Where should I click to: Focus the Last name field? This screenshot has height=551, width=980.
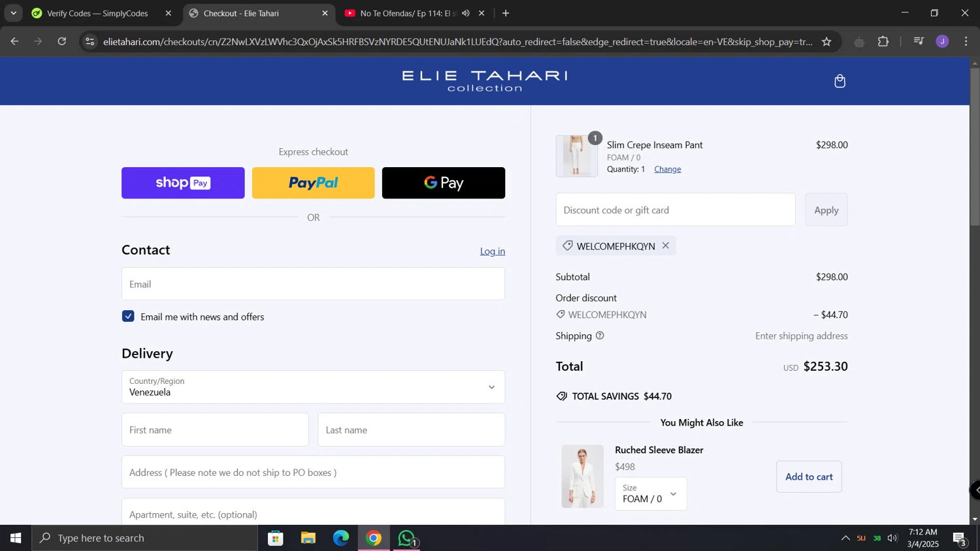[x=412, y=430]
